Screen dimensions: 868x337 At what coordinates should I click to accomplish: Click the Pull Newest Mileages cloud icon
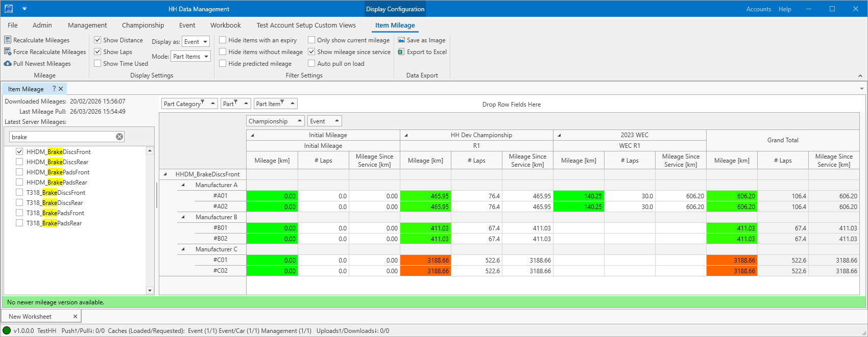click(x=8, y=64)
